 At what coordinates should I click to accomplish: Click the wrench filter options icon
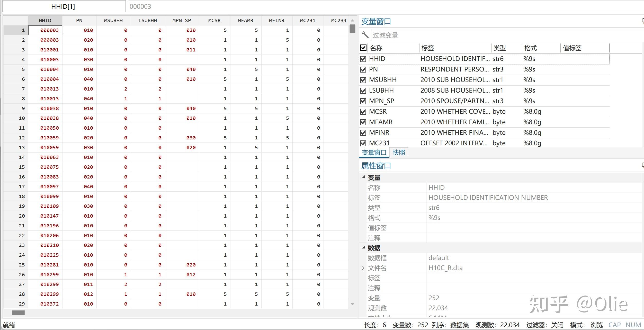(365, 35)
